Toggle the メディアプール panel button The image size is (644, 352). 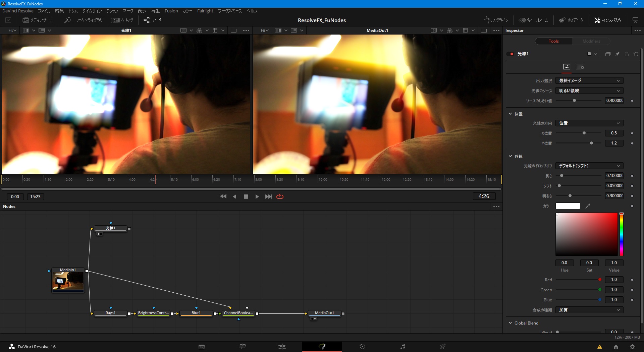(x=38, y=20)
